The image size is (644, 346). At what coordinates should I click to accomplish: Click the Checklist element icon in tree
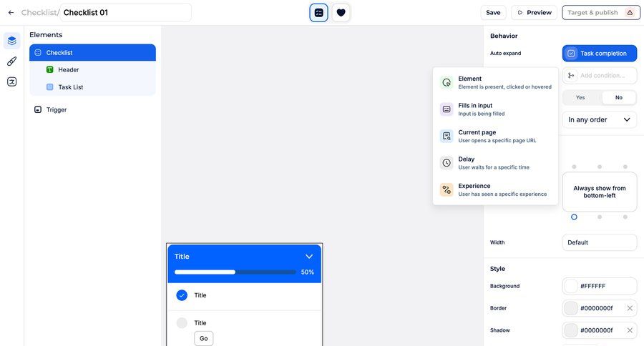[38, 52]
